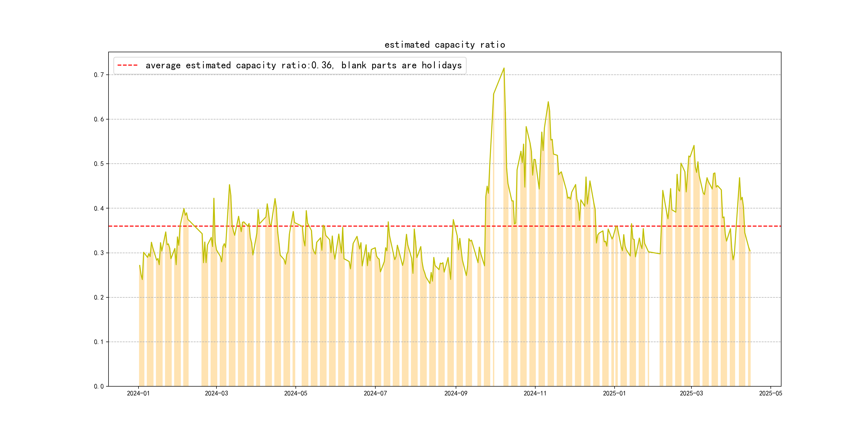
Task: Click the legend's red dashed line sample
Action: coord(127,65)
